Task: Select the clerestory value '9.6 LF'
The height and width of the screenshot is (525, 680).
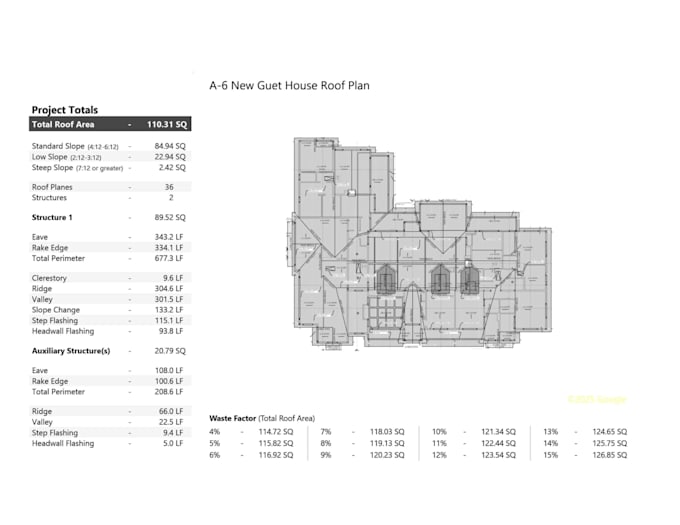Action: coord(173,278)
